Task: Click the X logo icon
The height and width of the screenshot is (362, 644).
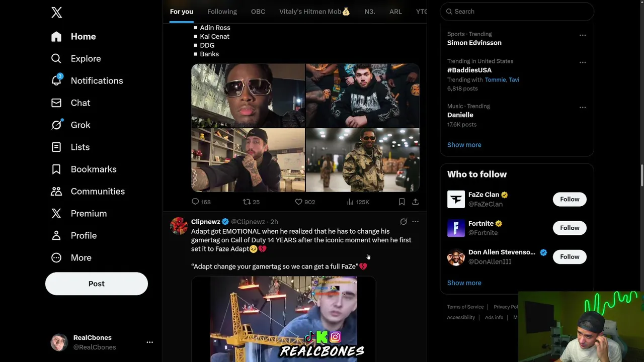Action: 56,13
